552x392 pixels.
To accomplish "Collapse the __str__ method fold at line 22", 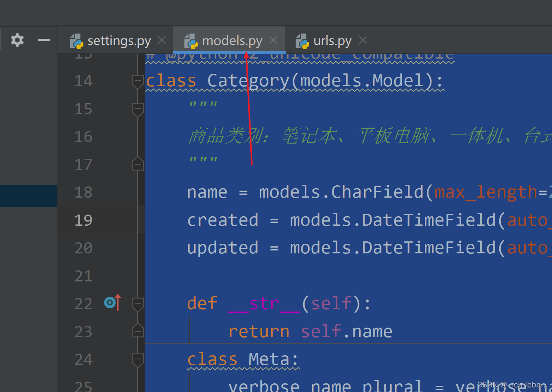I will [x=137, y=304].
